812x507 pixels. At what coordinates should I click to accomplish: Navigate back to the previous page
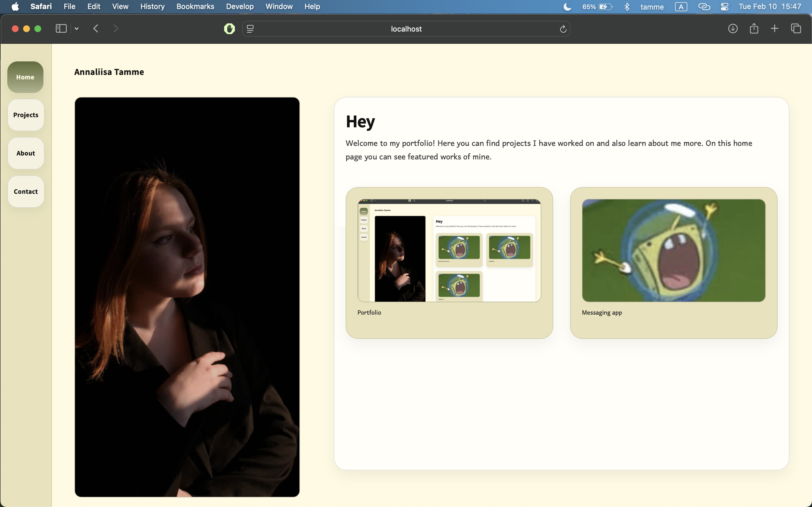[x=96, y=28]
